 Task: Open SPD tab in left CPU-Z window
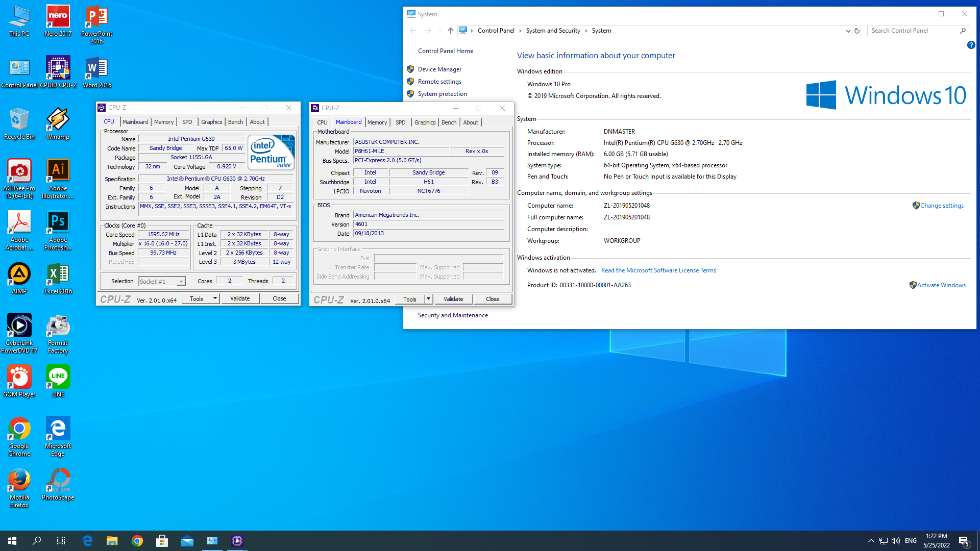187,122
